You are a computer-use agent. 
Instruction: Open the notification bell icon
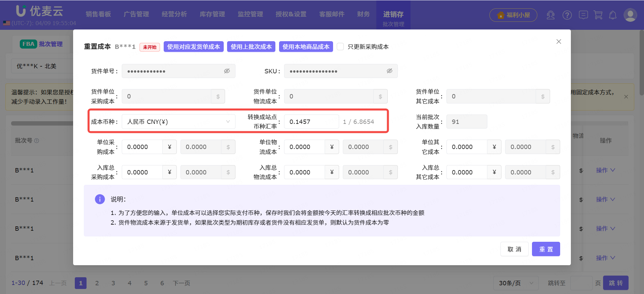coord(613,15)
